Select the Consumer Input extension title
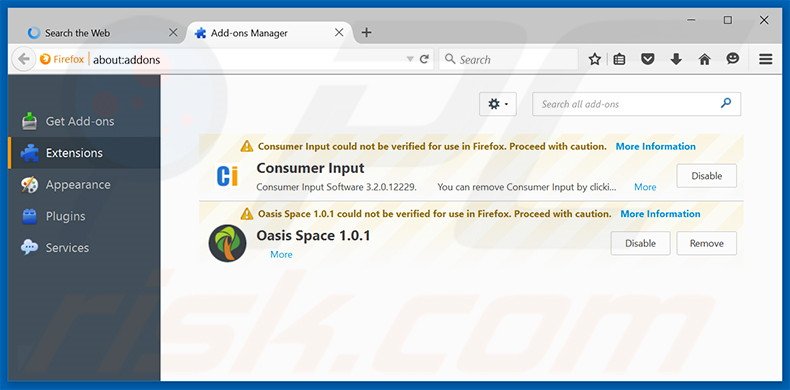Image resolution: width=790 pixels, height=390 pixels. (310, 168)
